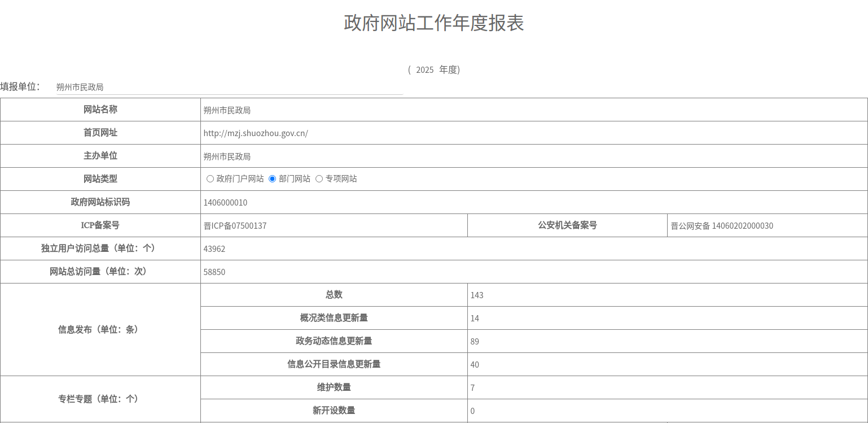Screen dimensions: 868x423
Task: Focus the 网站名称 value field
Action: pos(533,110)
